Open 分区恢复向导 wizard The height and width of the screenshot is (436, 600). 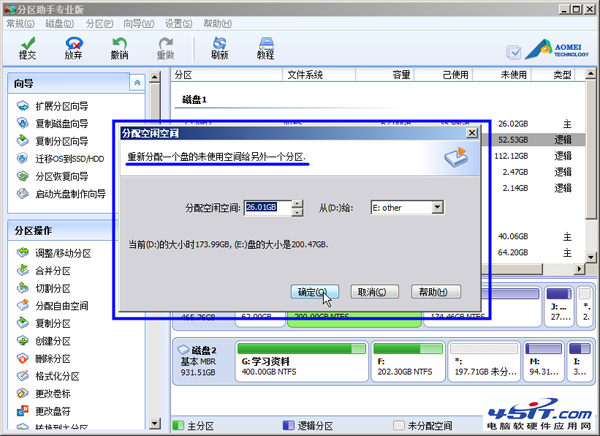pyautogui.click(x=53, y=176)
